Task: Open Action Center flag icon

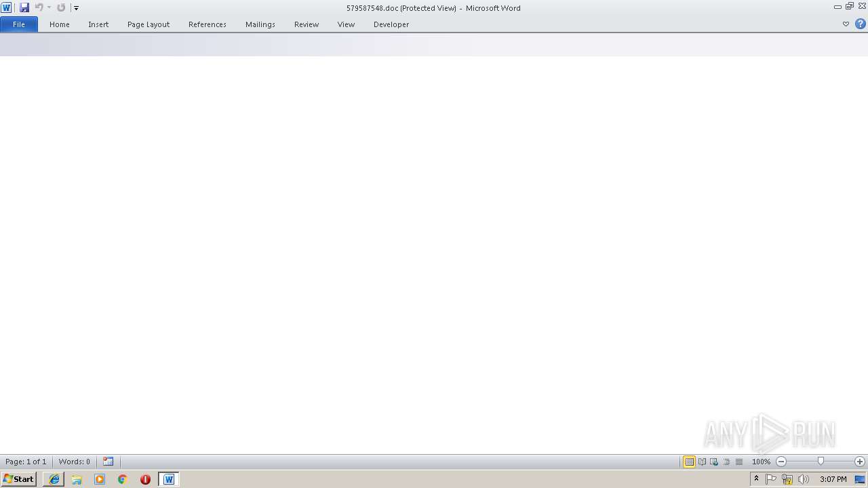Action: coord(771,479)
